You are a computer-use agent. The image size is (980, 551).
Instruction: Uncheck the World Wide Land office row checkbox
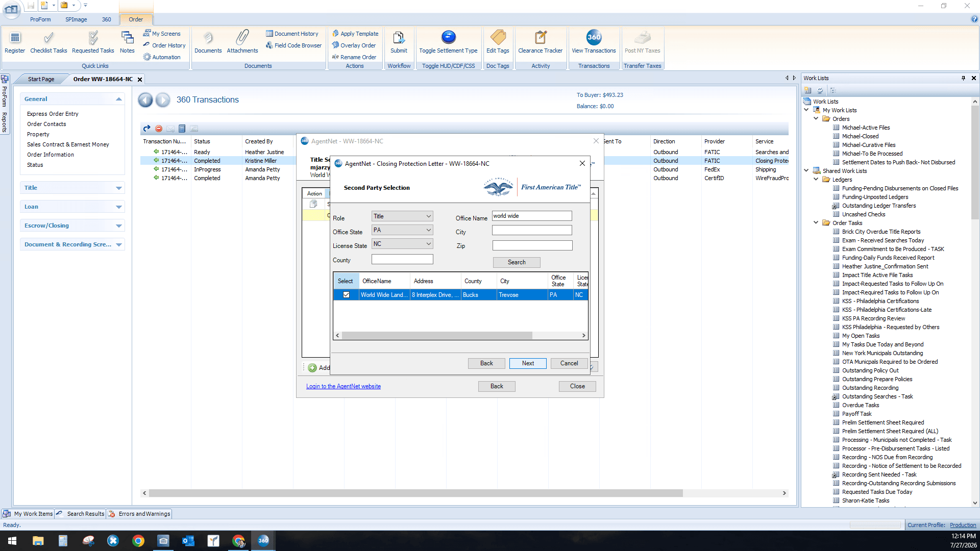[x=346, y=295]
